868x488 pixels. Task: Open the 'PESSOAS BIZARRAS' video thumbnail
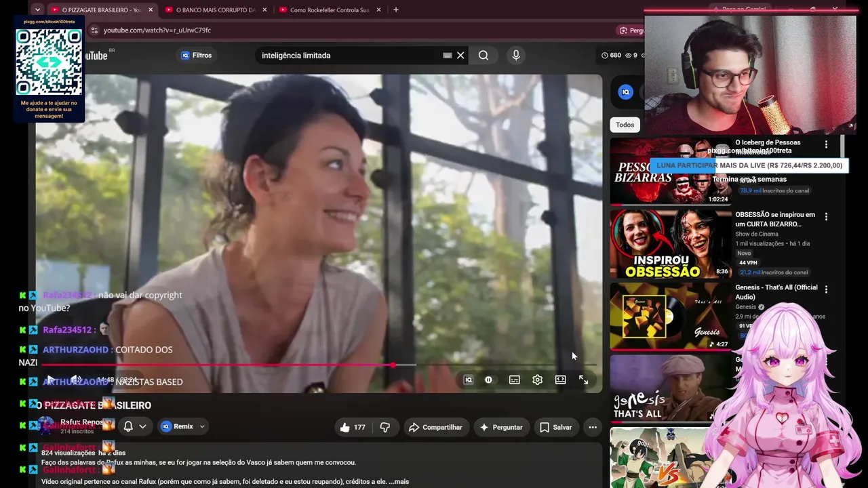(670, 171)
